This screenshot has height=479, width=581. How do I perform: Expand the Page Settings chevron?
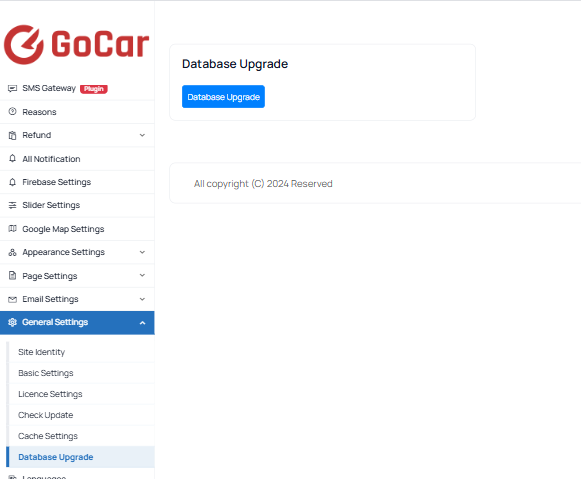tap(142, 275)
